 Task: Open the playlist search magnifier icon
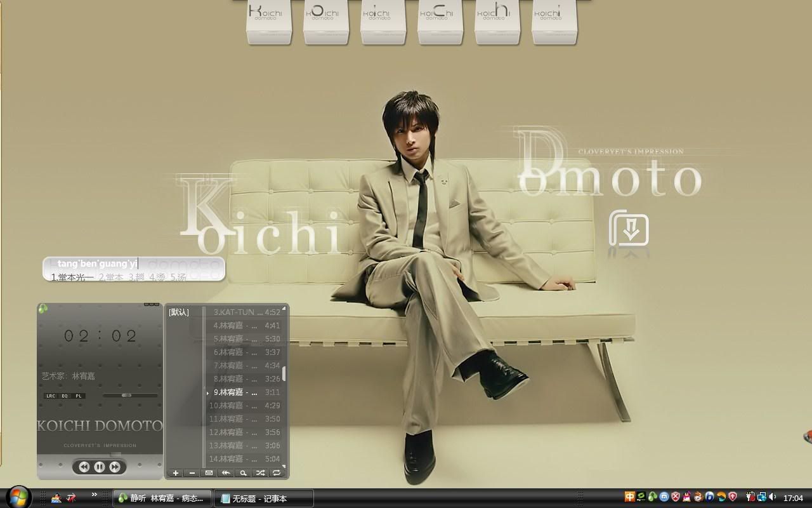(x=242, y=473)
